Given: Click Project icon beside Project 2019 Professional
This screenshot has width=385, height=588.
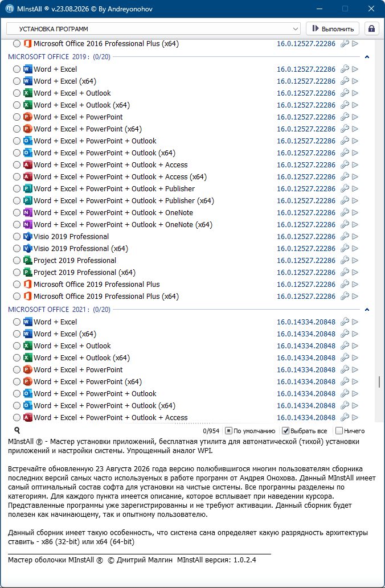Looking at the screenshot, I should 28,261.
